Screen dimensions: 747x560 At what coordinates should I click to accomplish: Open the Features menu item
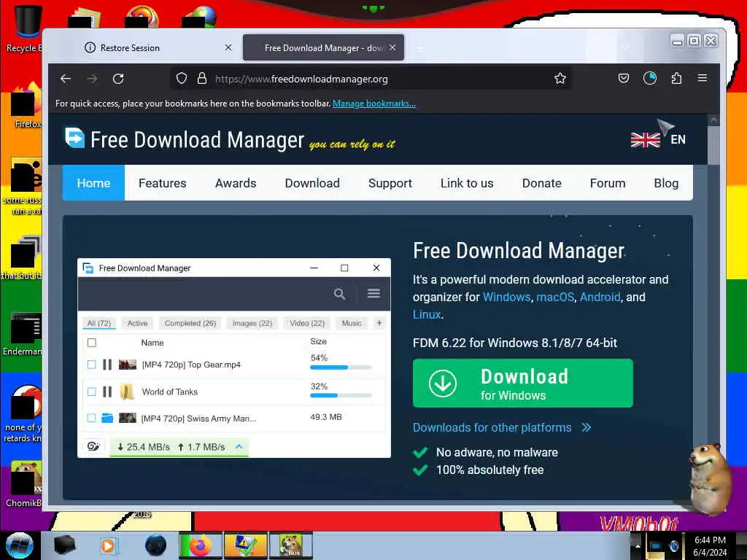pyautogui.click(x=163, y=183)
